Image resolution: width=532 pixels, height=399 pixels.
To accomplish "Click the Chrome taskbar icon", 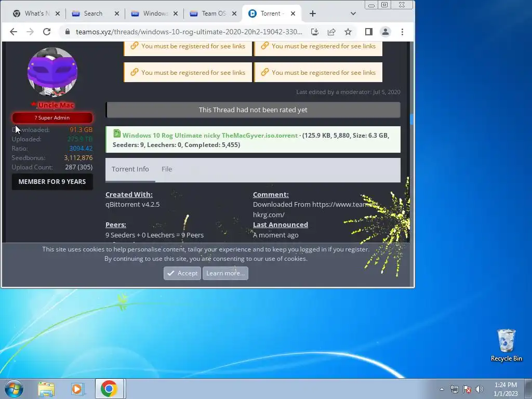I will tap(109, 389).
